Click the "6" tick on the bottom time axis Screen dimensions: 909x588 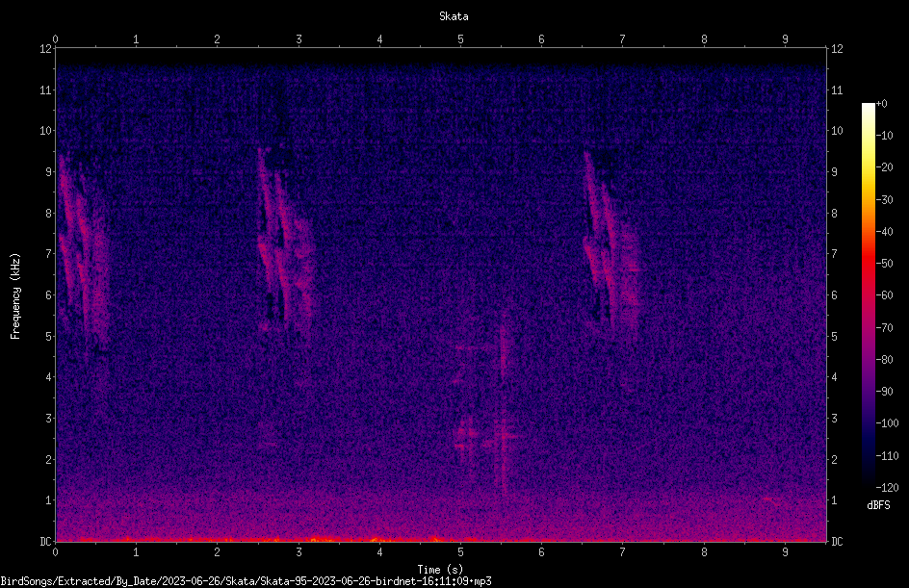click(x=541, y=552)
